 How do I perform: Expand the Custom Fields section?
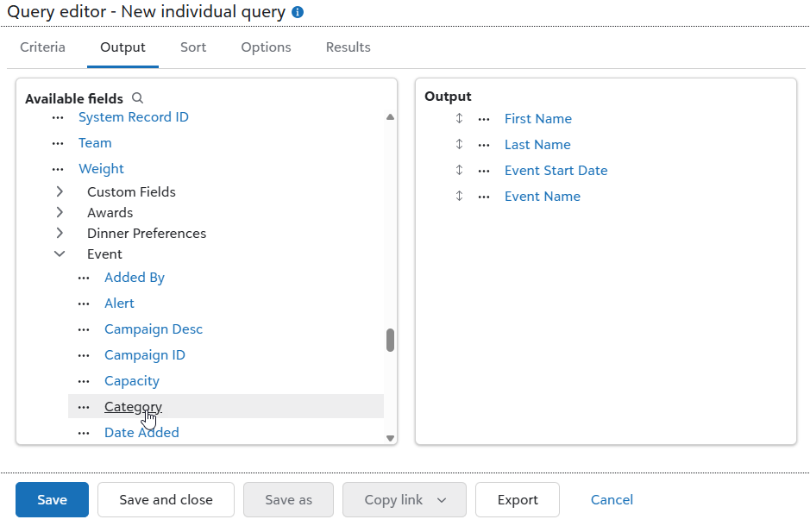click(59, 191)
